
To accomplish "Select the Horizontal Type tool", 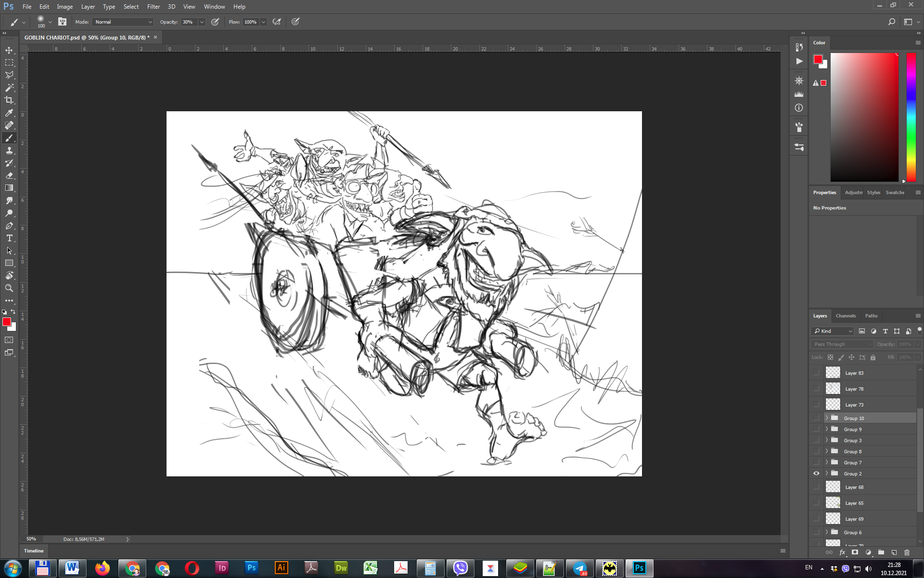I will (9, 238).
